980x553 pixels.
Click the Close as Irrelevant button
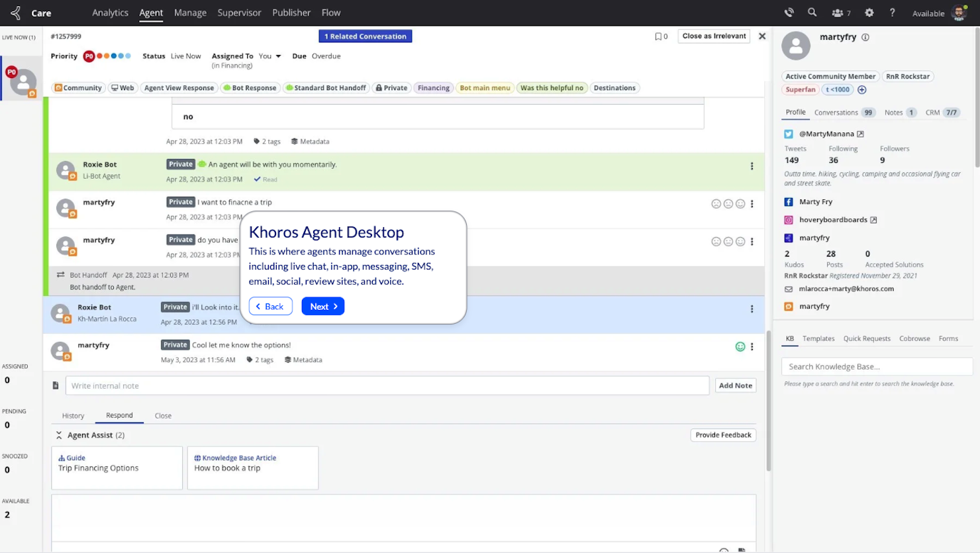tap(713, 36)
